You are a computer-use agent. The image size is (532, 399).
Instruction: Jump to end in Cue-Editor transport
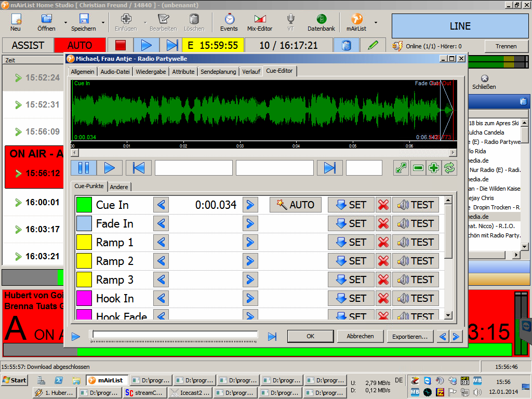pyautogui.click(x=329, y=168)
